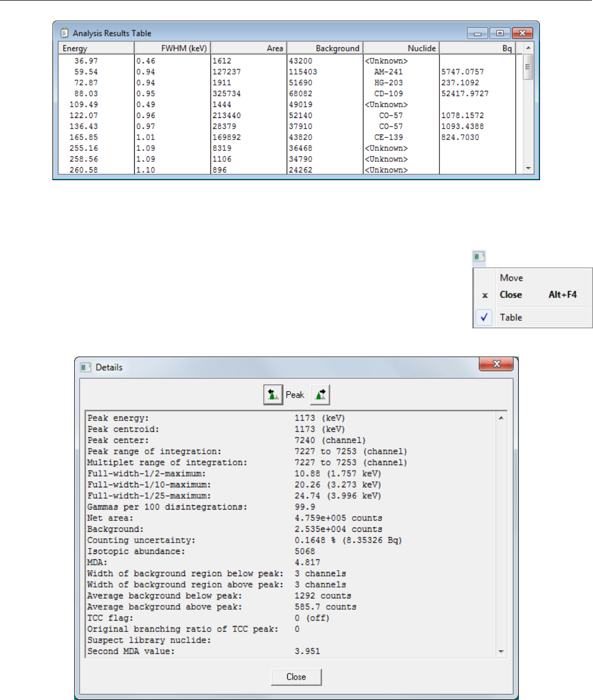Viewport: 593px width, 700px height.
Task: Click the Close button in Details dialog
Action: (296, 677)
